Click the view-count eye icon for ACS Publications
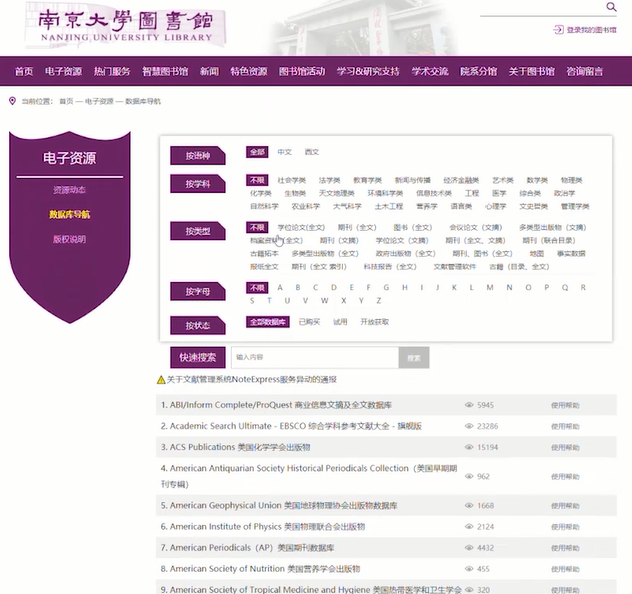 (x=468, y=447)
